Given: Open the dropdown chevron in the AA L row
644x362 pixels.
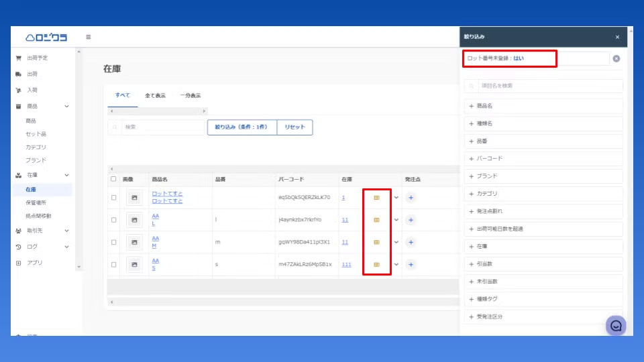Looking at the screenshot, I should tap(396, 220).
